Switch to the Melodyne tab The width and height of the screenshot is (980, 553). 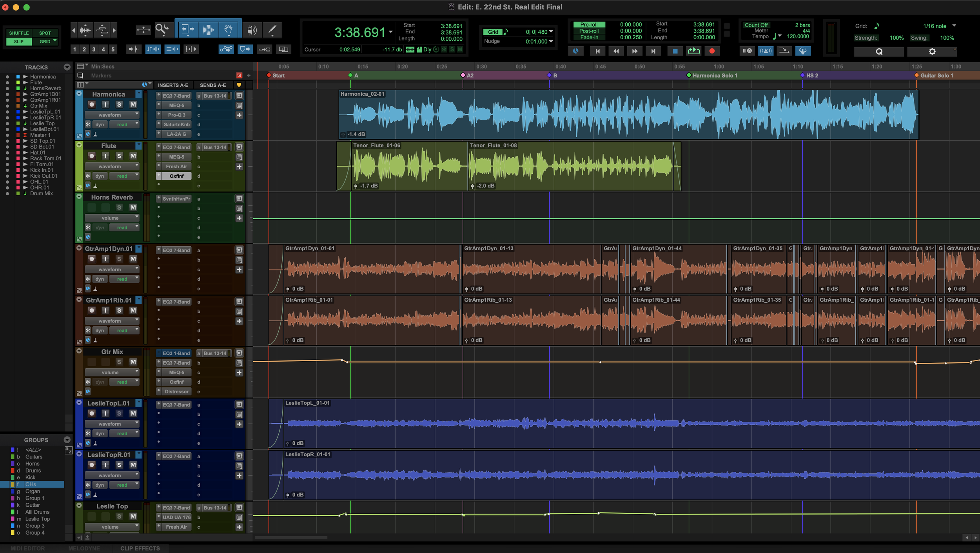click(84, 548)
